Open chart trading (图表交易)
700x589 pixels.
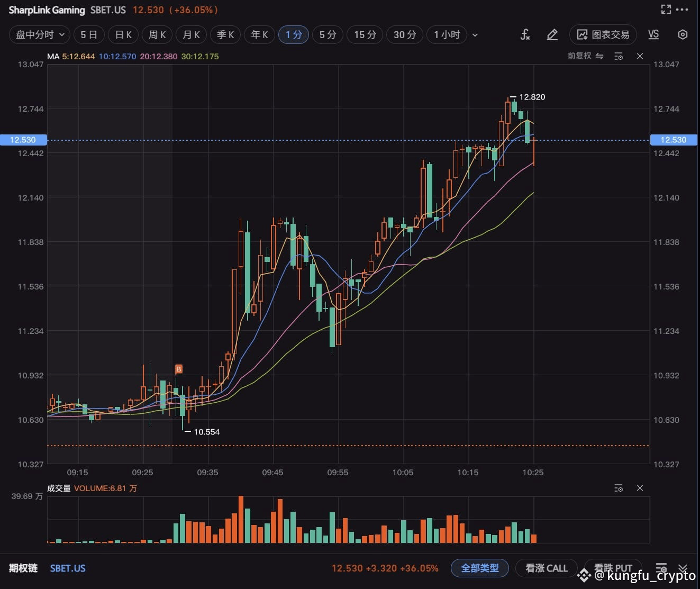point(603,35)
